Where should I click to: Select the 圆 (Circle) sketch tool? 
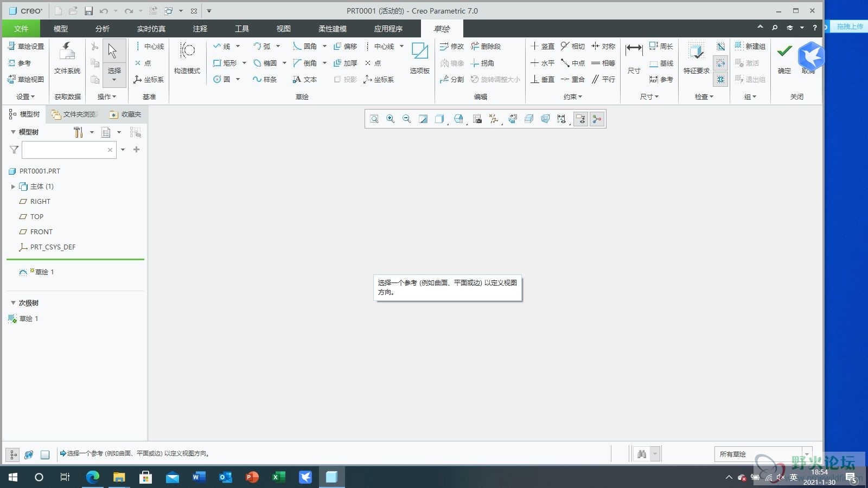(222, 79)
